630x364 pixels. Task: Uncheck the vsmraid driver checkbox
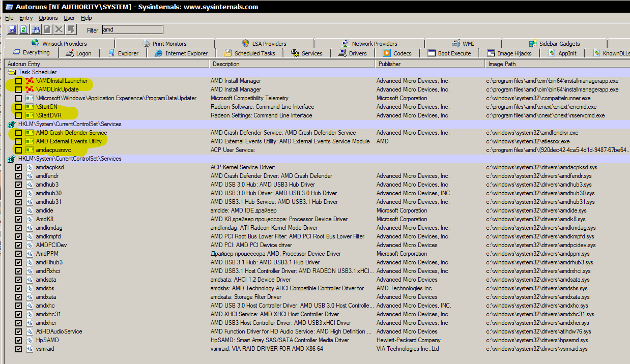coord(18,349)
